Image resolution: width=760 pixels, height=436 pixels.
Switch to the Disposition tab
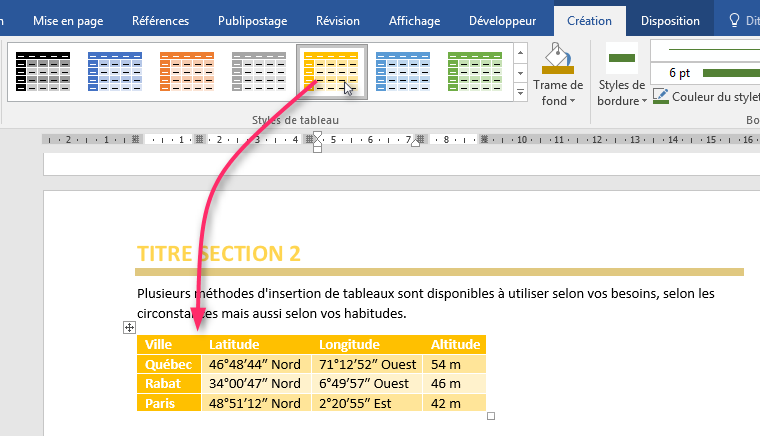(670, 20)
